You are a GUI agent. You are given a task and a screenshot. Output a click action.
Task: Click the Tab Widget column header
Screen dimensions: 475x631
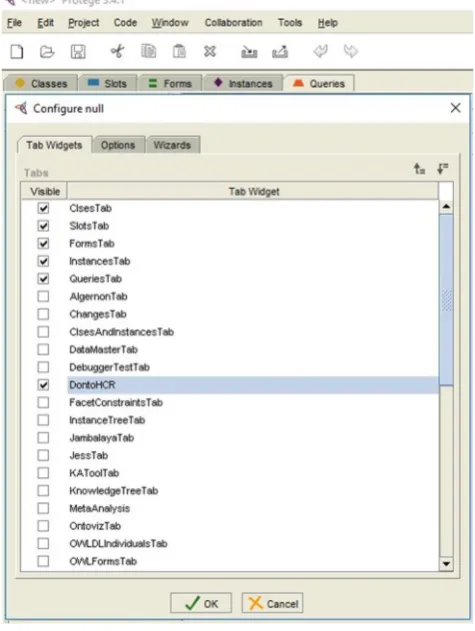click(253, 192)
